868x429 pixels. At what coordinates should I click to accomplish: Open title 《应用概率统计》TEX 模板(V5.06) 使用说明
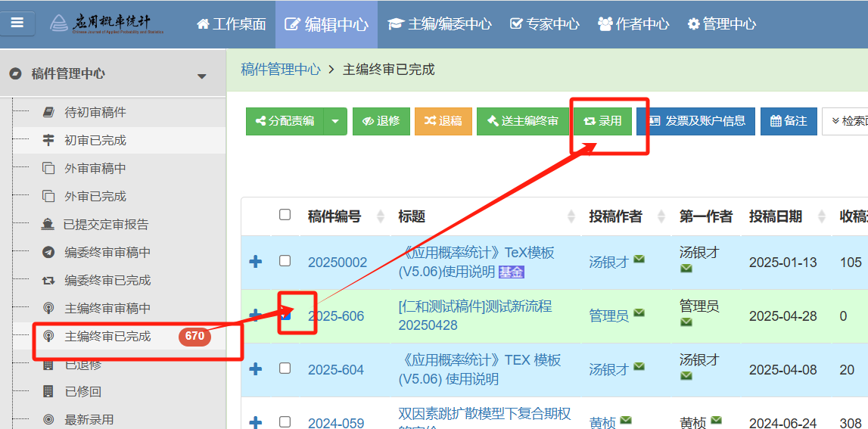[x=479, y=370]
